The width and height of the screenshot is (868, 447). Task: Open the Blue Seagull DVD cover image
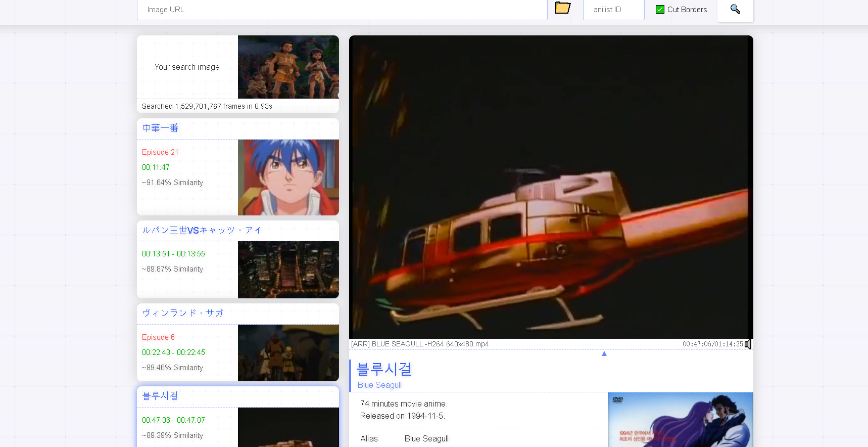coord(680,420)
